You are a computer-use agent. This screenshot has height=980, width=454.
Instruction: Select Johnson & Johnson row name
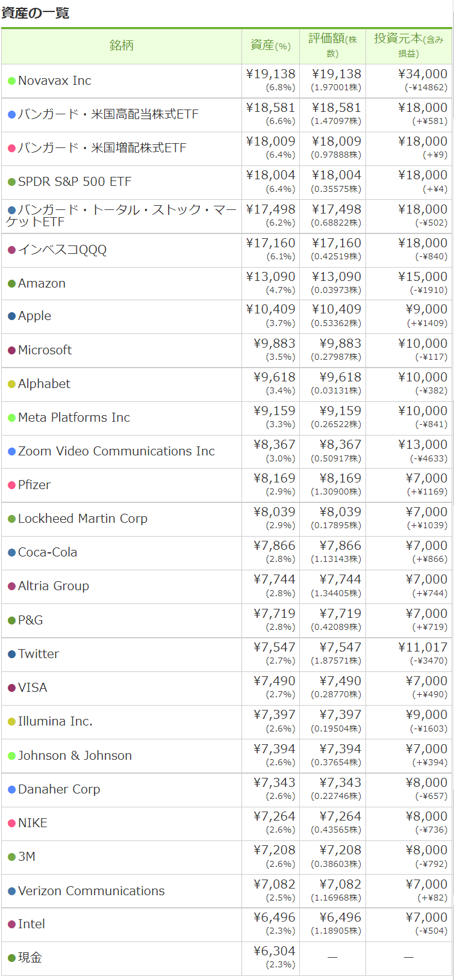[75, 756]
